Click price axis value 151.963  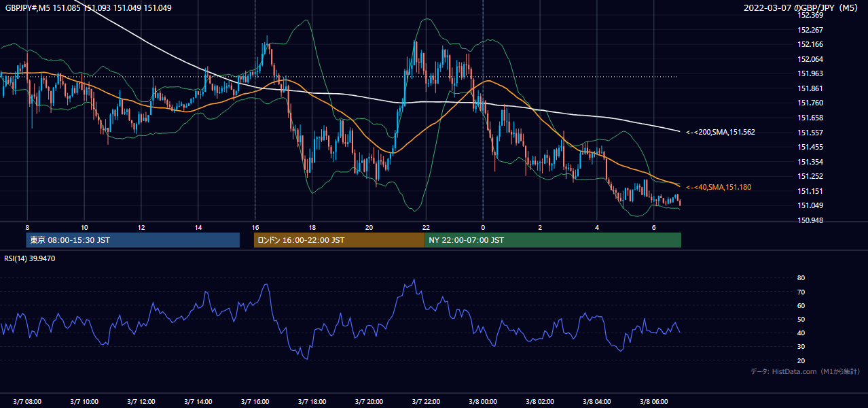click(810, 73)
